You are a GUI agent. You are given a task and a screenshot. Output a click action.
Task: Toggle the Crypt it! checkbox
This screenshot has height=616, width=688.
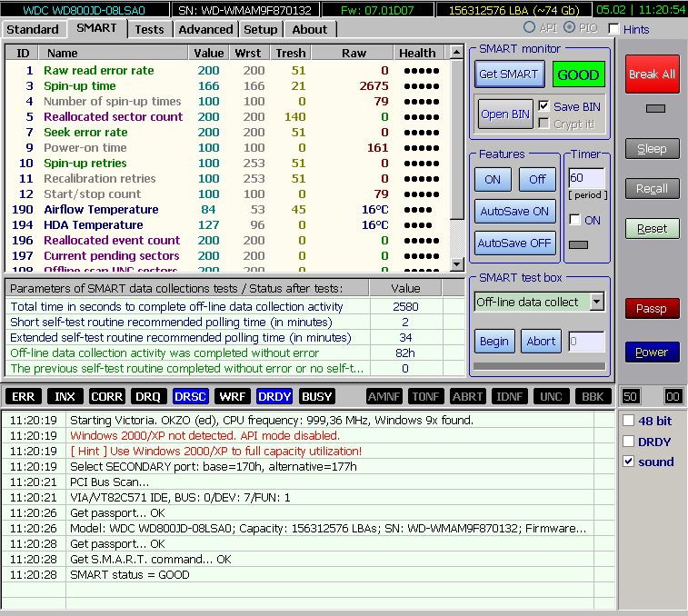tap(543, 124)
